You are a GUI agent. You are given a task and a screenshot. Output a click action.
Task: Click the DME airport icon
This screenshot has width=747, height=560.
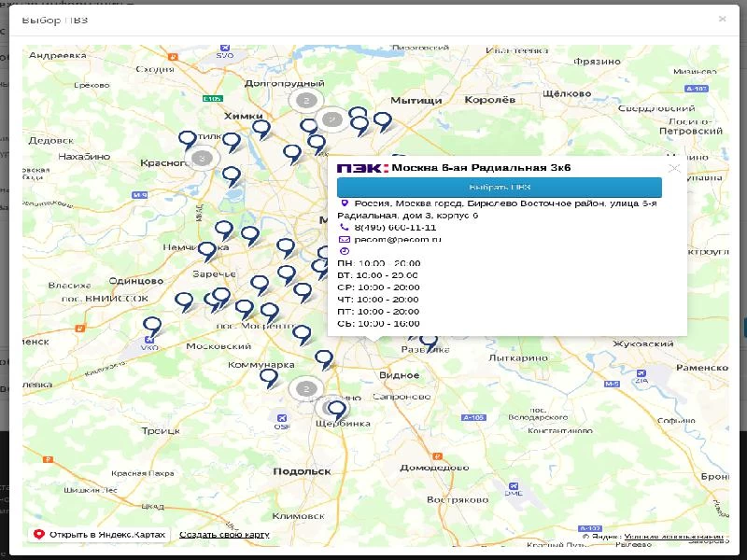[513, 485]
